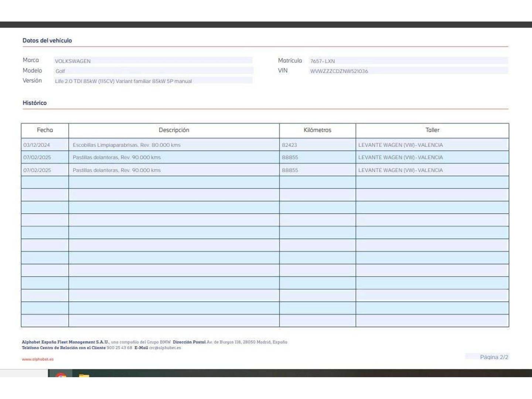The image size is (532, 399).
Task: Click the Modelo field containing Golf
Action: [153, 71]
